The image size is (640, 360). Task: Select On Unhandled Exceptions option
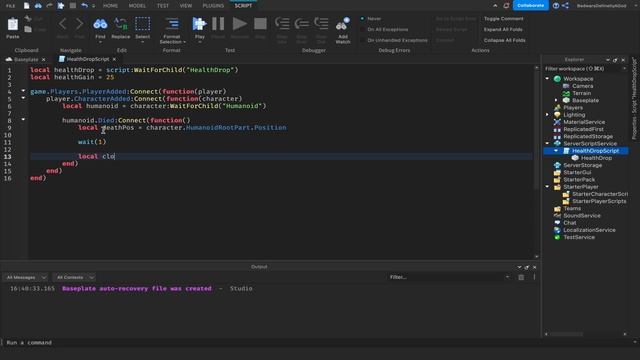coord(362,40)
